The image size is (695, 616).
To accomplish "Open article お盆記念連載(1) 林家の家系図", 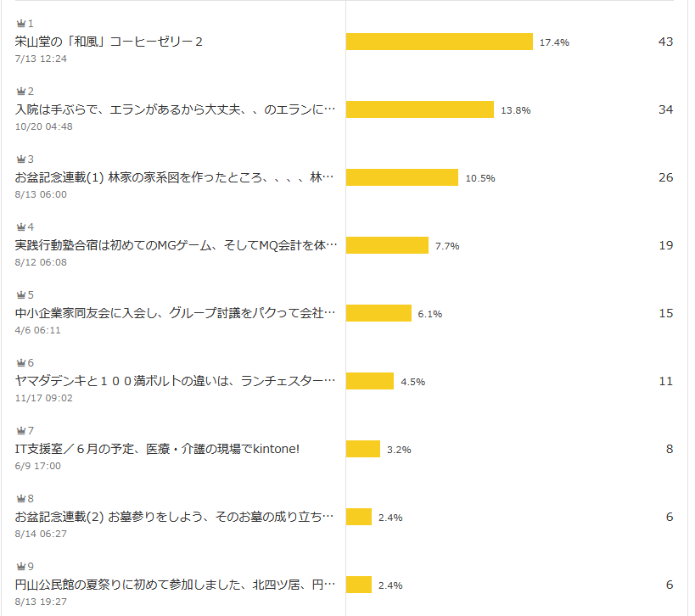I will [174, 177].
